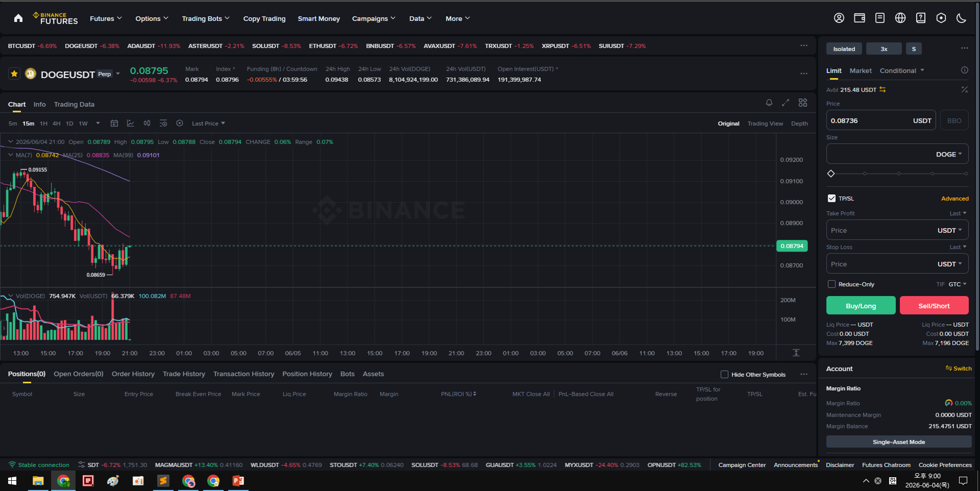Expand chart to fullscreen
980x491 pixels.
(x=786, y=103)
